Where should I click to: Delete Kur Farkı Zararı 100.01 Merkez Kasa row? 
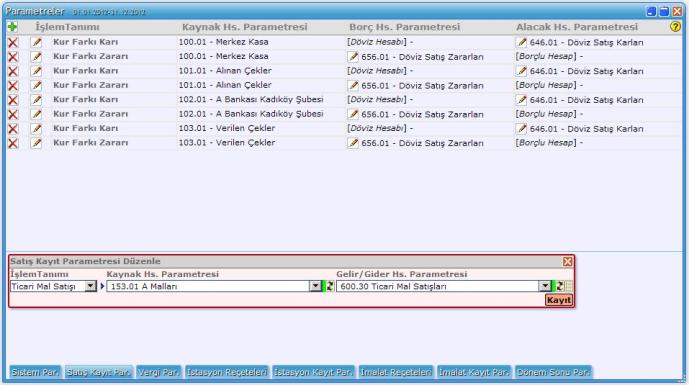[13, 57]
